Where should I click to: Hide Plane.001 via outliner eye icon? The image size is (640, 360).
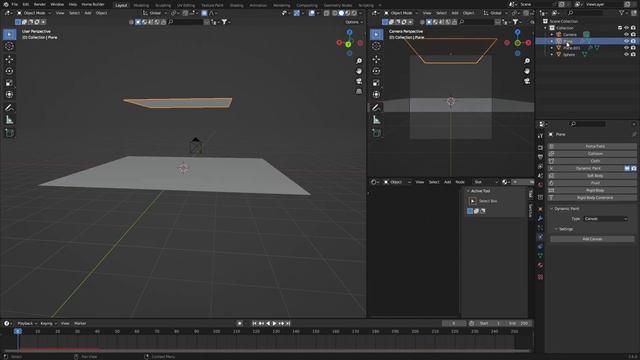click(x=626, y=48)
